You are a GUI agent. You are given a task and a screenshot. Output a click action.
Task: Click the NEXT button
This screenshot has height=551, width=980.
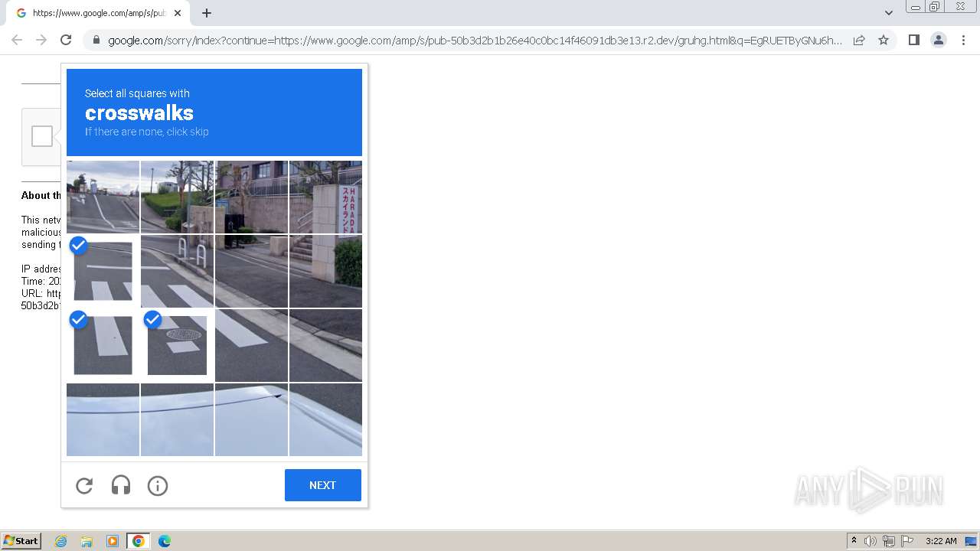322,485
